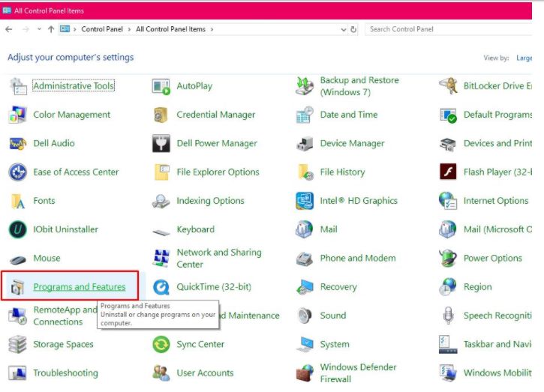Image resolution: width=544 pixels, height=392 pixels.
Task: Click the Search Control Panel field
Action: coord(448,29)
